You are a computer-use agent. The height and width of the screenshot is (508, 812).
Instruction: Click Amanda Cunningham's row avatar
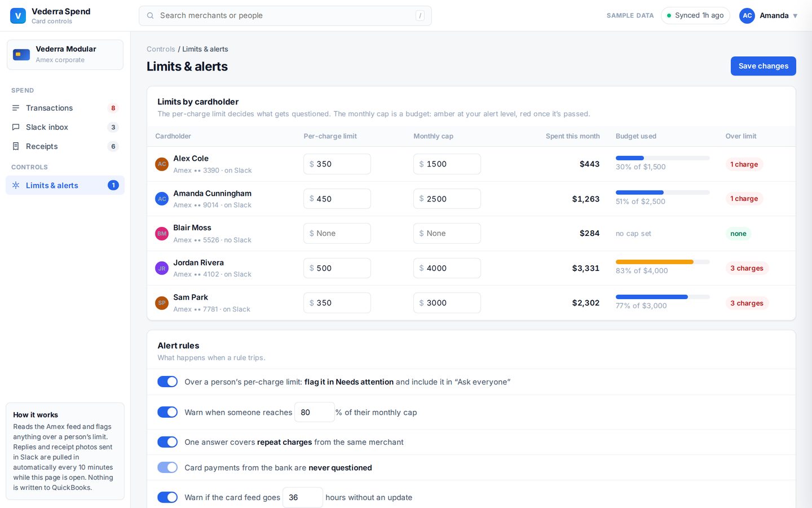(x=162, y=199)
